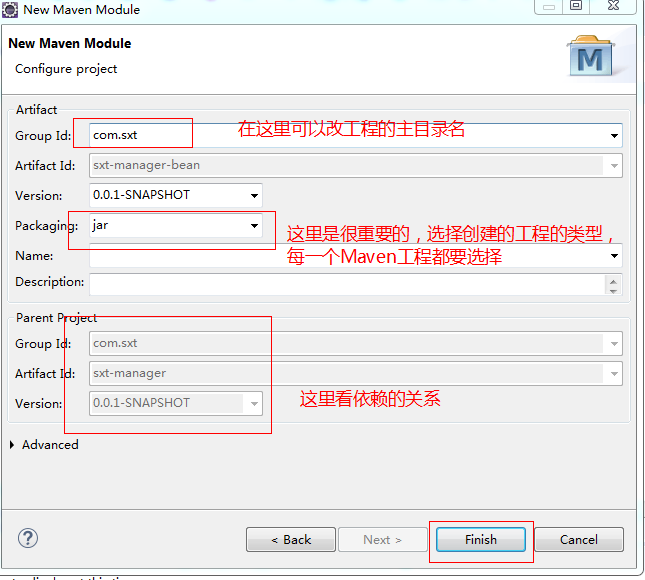Screen dimensions: 645x580
Task: Open the Name field dropdown arrow
Action: pos(614,256)
